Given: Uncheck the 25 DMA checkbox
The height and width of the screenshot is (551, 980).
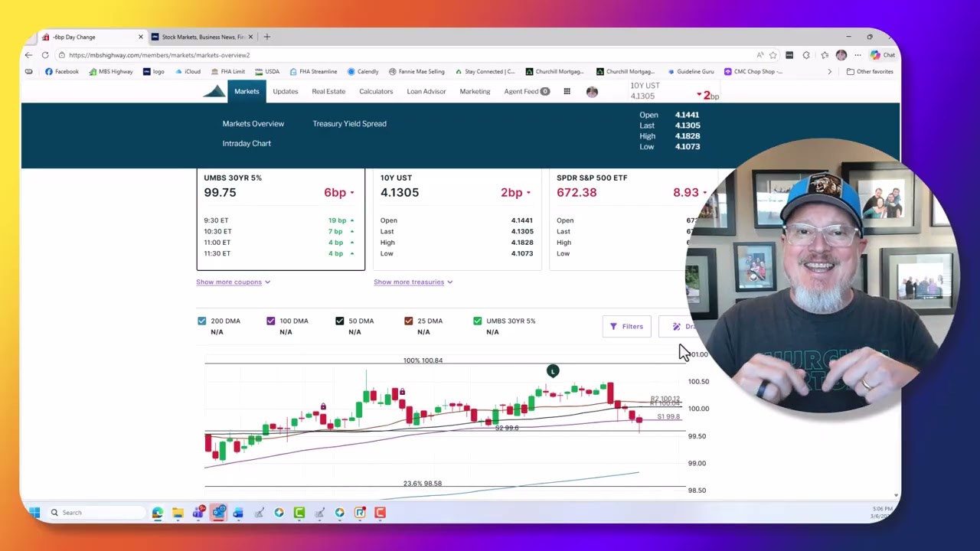Looking at the screenshot, I should coord(409,321).
